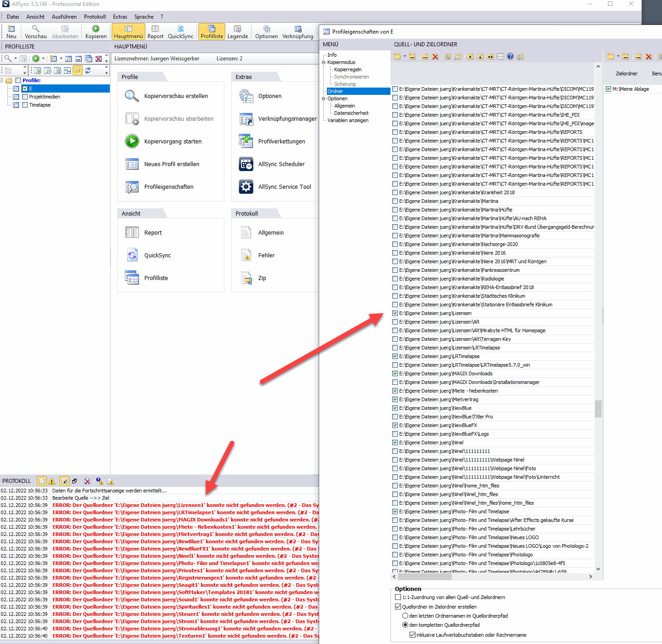
Task: Open AllSync Scheduler icon
Action: click(246, 164)
